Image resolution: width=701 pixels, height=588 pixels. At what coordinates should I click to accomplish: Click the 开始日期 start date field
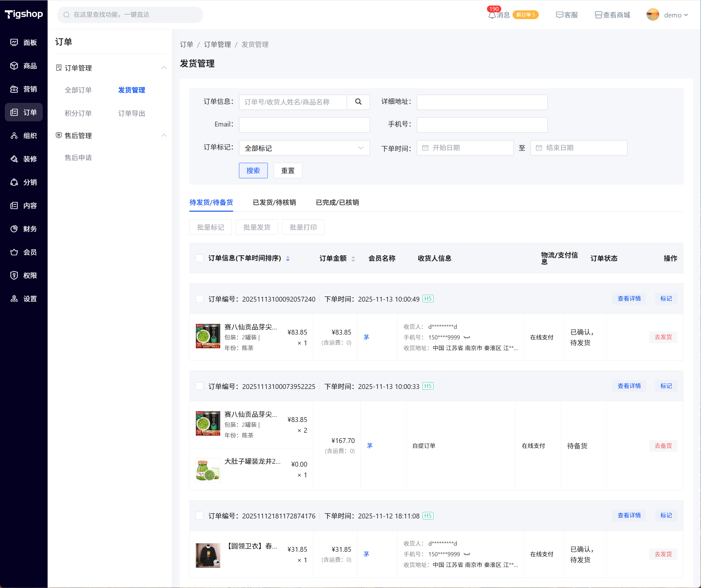465,148
